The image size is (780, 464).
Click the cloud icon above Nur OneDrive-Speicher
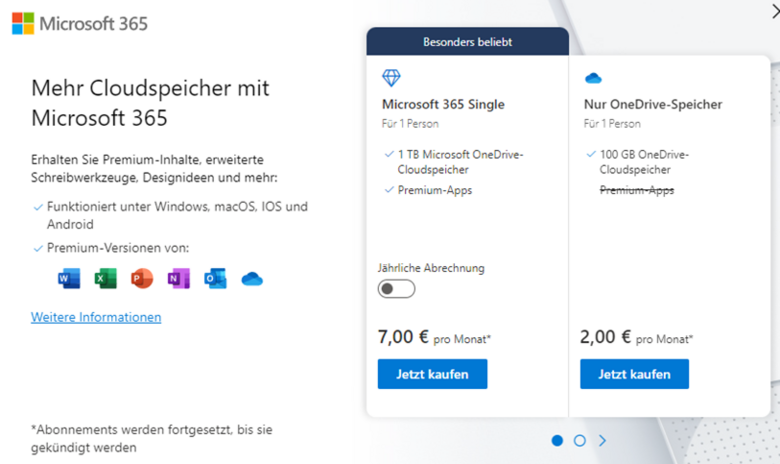click(593, 78)
